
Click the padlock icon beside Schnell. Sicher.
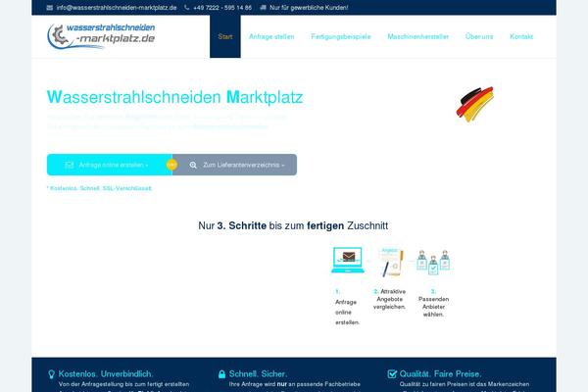click(x=222, y=374)
